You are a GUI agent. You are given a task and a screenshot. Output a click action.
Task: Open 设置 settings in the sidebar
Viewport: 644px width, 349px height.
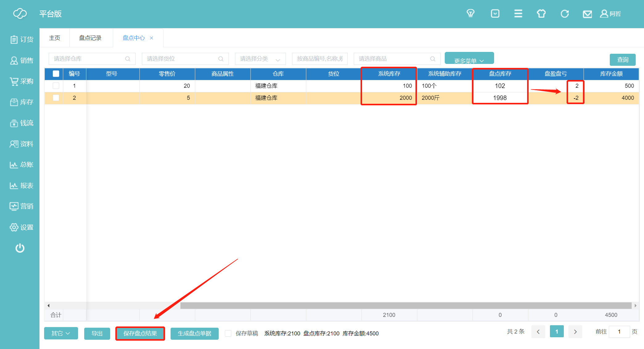pos(22,227)
